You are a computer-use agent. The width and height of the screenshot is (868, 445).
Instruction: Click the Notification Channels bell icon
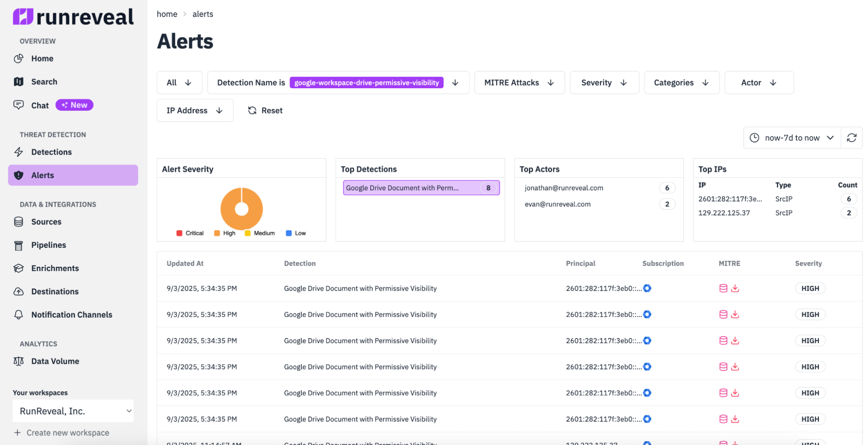(x=19, y=315)
